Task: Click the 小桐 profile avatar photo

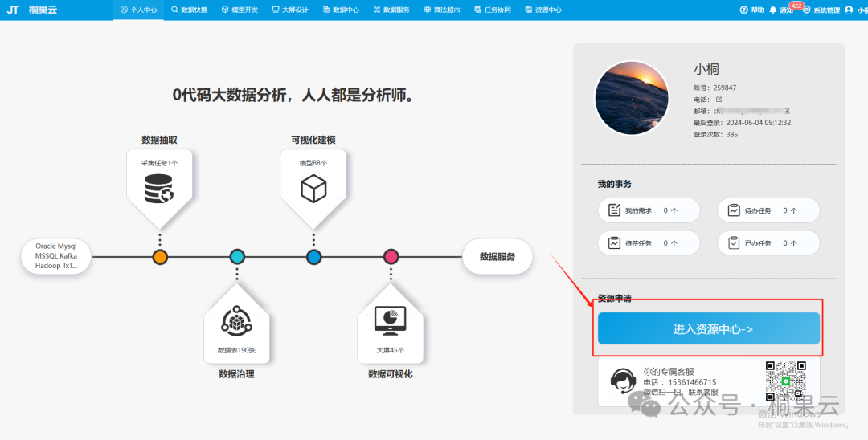Action: click(x=632, y=98)
